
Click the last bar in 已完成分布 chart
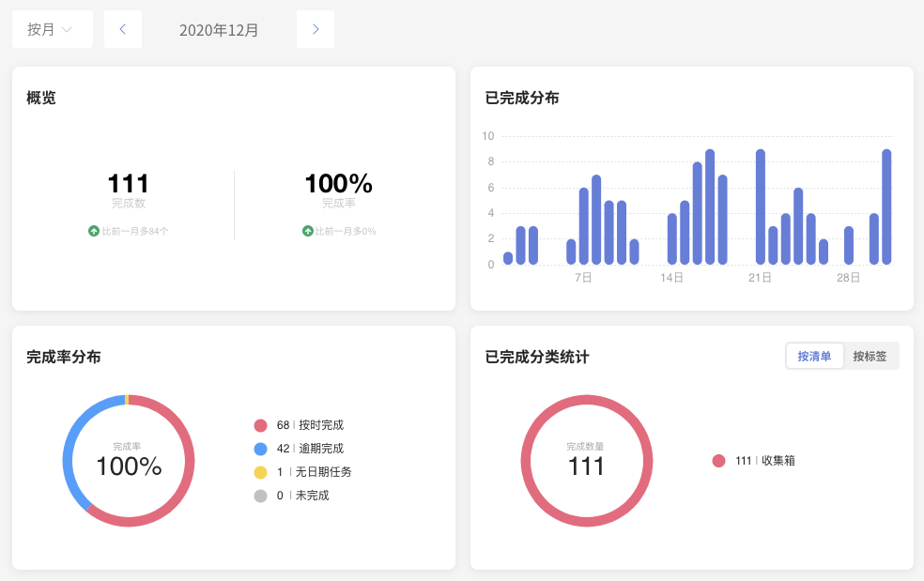point(886,206)
